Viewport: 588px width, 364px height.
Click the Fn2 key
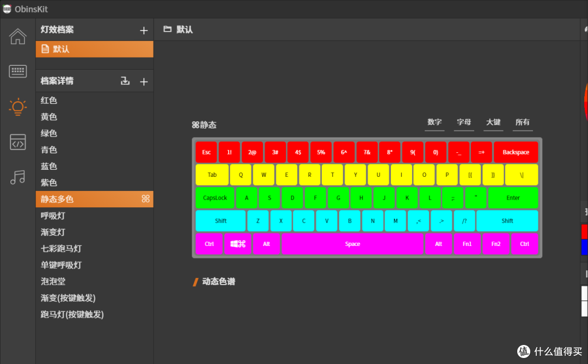[496, 244]
